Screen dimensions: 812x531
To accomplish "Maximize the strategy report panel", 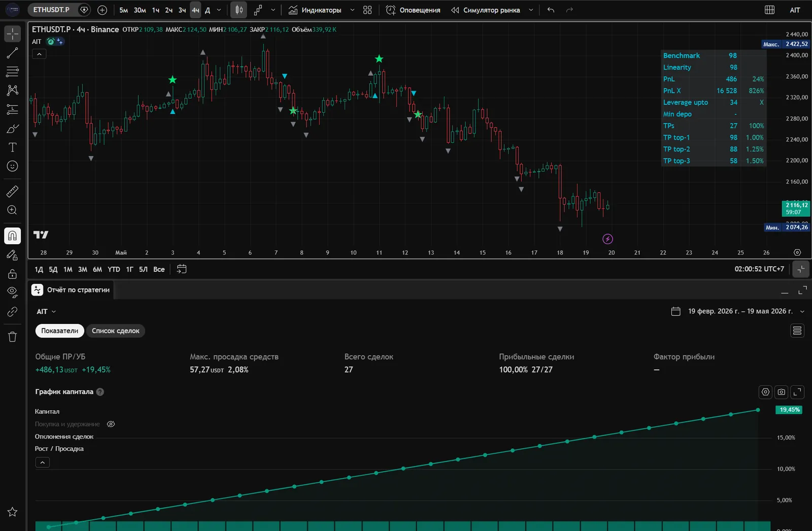I will pos(802,291).
